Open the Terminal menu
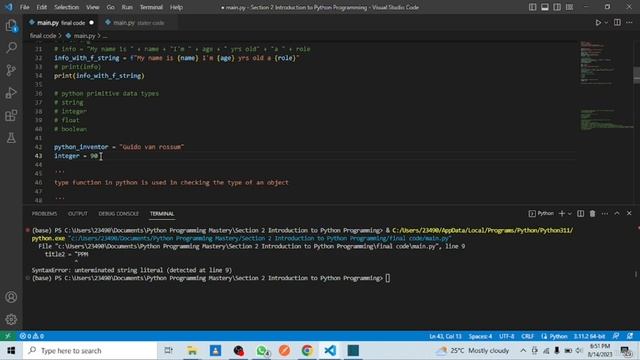The image size is (640, 360). tap(151, 7)
